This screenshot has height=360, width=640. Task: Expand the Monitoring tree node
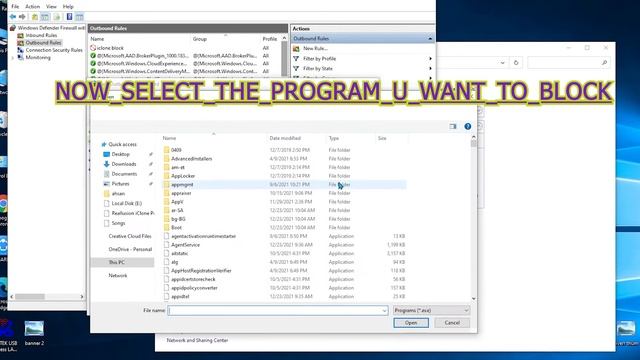13,58
